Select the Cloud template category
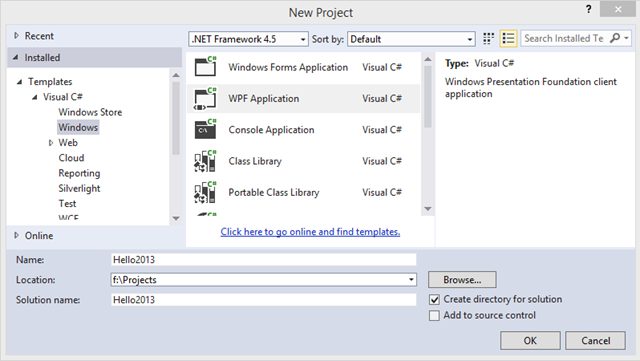 click(x=71, y=158)
